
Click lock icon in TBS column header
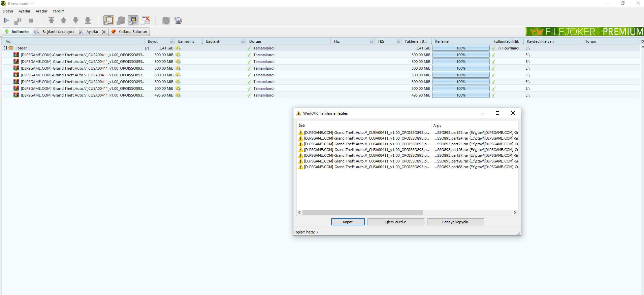click(398, 41)
